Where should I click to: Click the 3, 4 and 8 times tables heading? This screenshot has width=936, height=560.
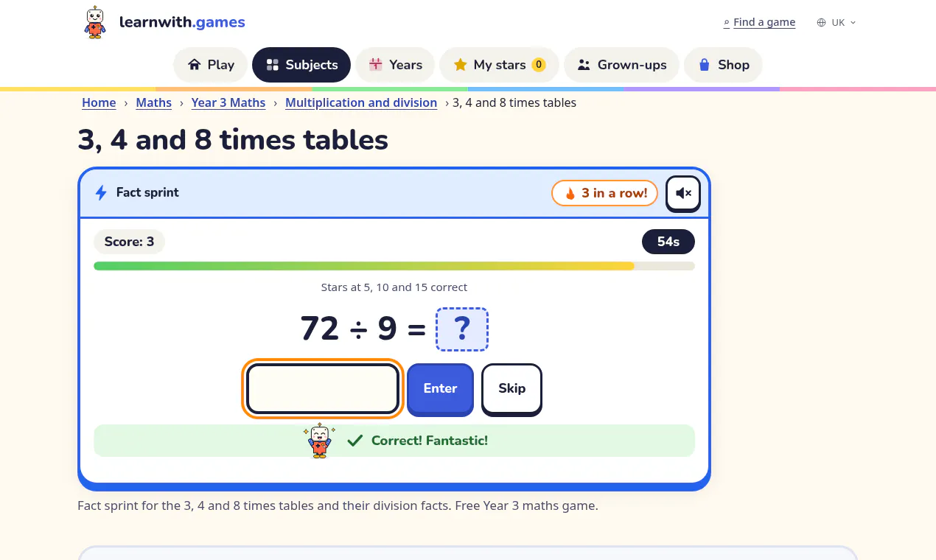pyautogui.click(x=233, y=140)
